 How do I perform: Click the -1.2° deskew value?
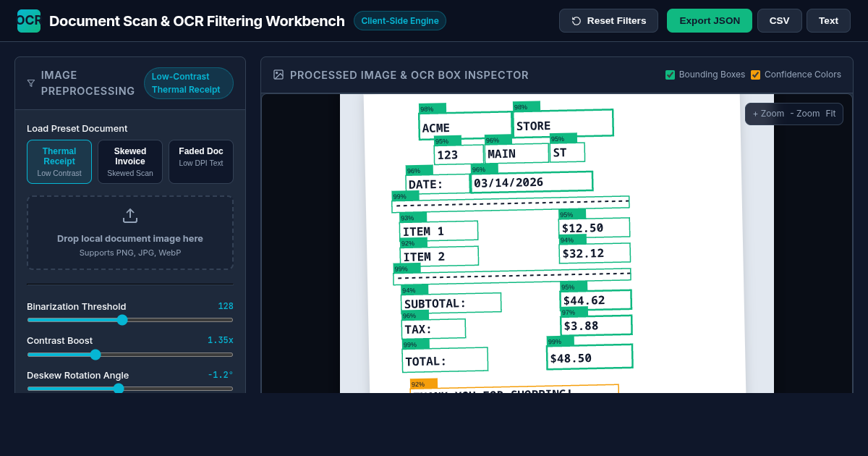pos(220,375)
